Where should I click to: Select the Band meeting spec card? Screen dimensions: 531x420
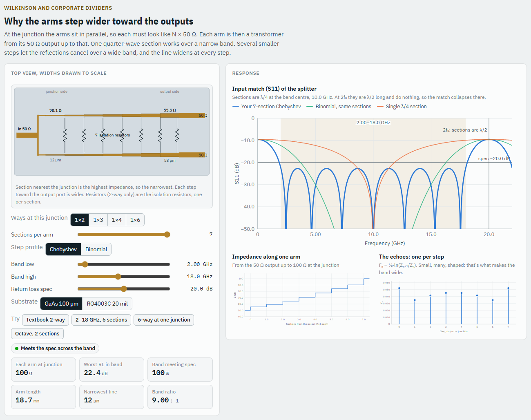click(180, 369)
